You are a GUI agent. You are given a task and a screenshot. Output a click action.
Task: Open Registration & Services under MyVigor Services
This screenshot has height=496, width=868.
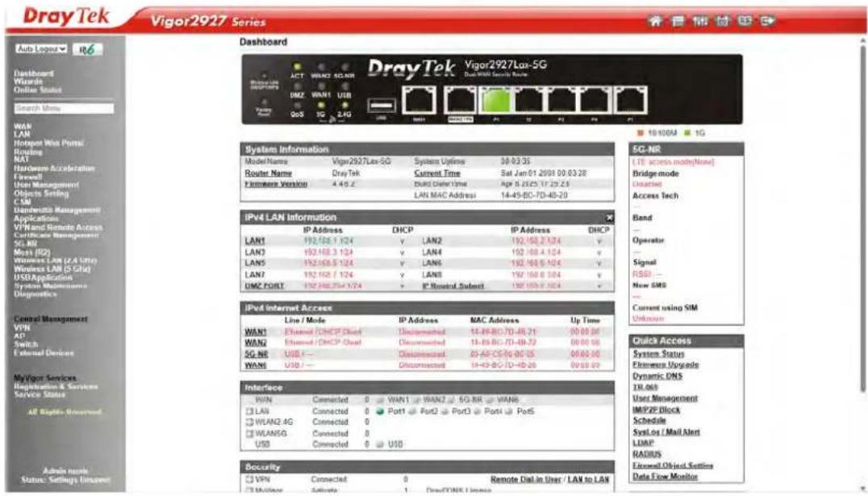[x=56, y=386]
